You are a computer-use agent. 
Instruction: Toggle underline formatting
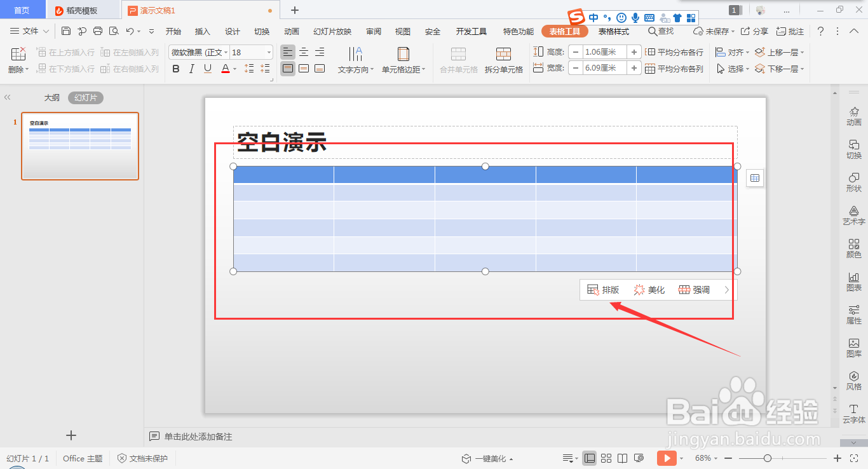[x=207, y=69]
